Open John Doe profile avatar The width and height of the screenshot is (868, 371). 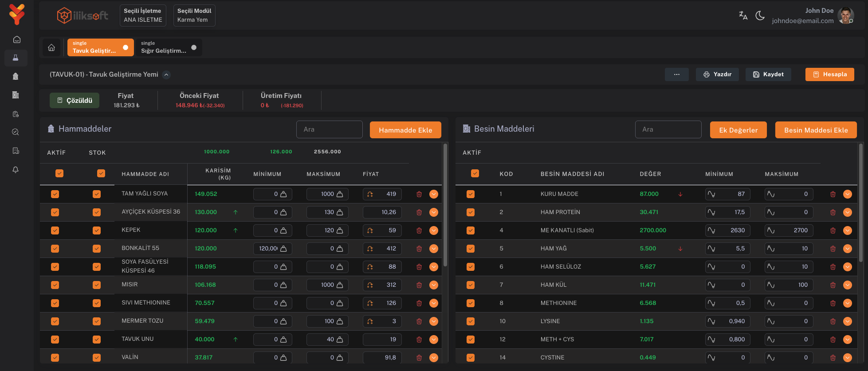845,16
